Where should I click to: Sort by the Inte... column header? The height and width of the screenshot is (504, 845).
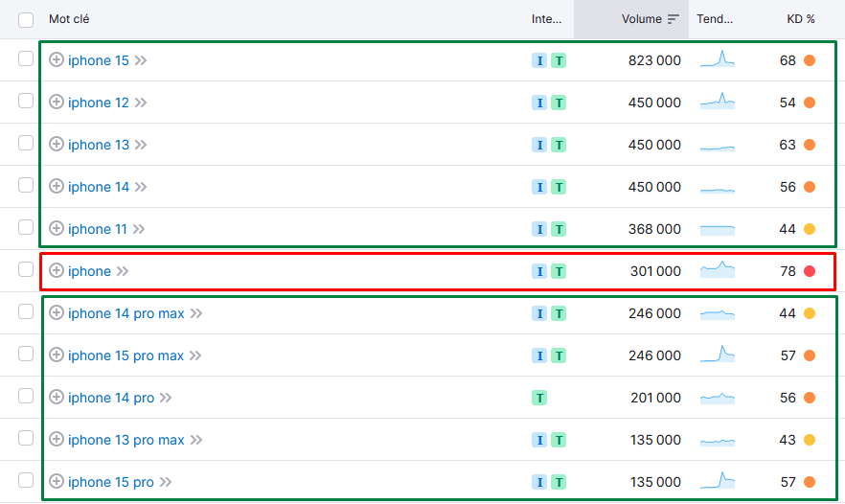[x=546, y=19]
